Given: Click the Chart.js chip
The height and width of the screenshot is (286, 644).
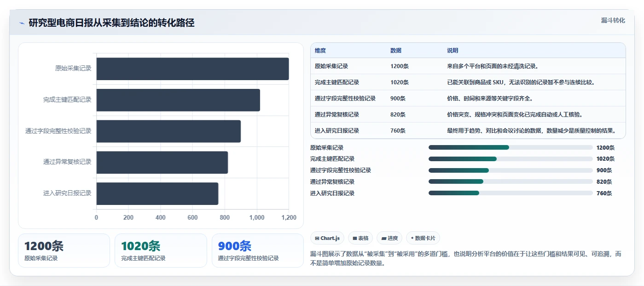Looking at the screenshot, I should pos(327,238).
